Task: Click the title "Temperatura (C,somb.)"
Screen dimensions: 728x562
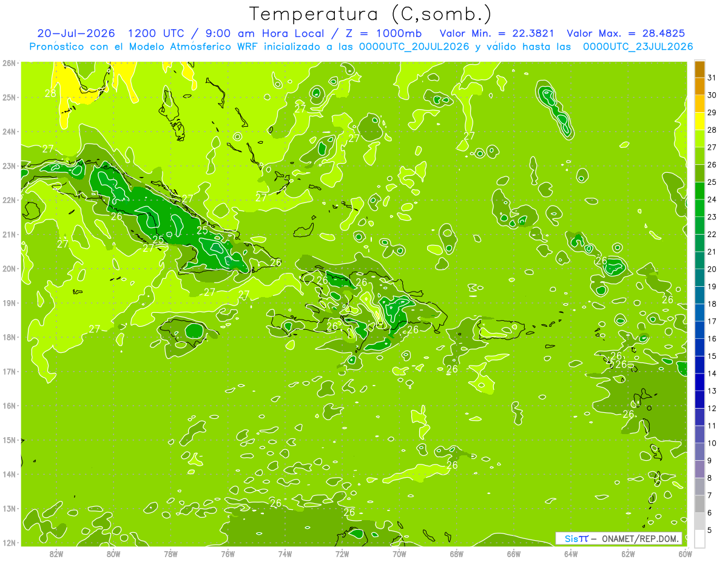Action: tap(371, 15)
